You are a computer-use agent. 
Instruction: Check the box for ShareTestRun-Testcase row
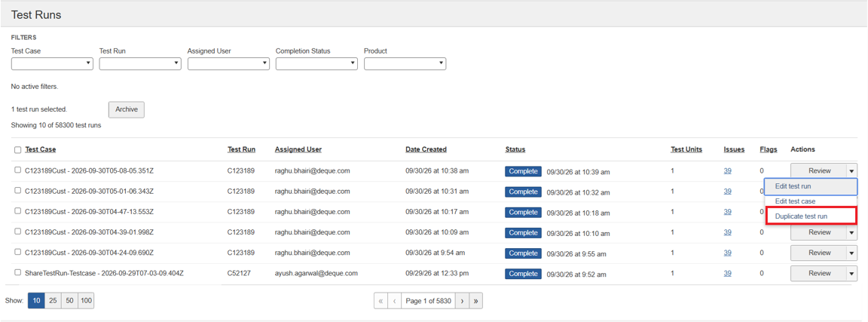[18, 273]
